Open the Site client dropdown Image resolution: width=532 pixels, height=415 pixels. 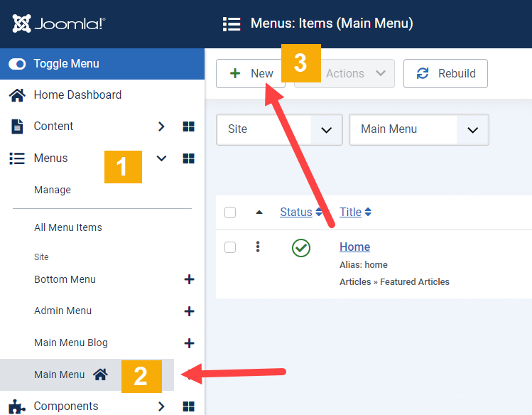pos(279,129)
